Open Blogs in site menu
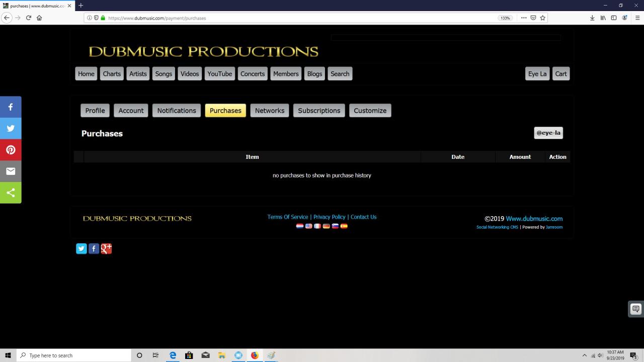Viewport: 644px width, 362px height. (x=314, y=74)
